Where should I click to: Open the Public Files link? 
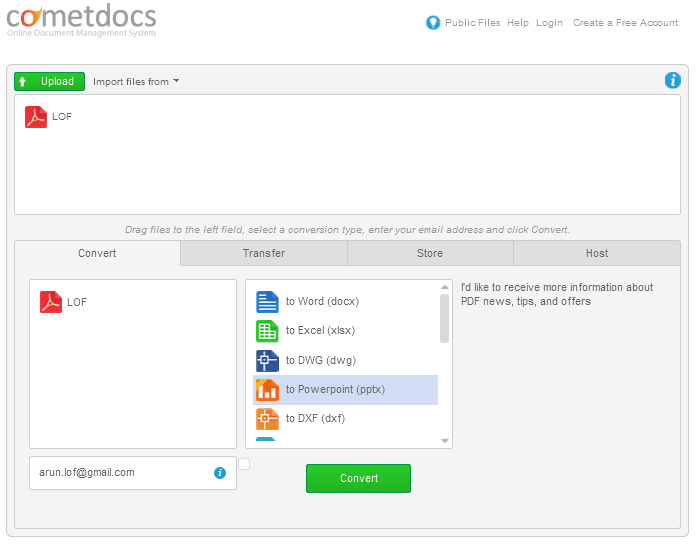[473, 22]
